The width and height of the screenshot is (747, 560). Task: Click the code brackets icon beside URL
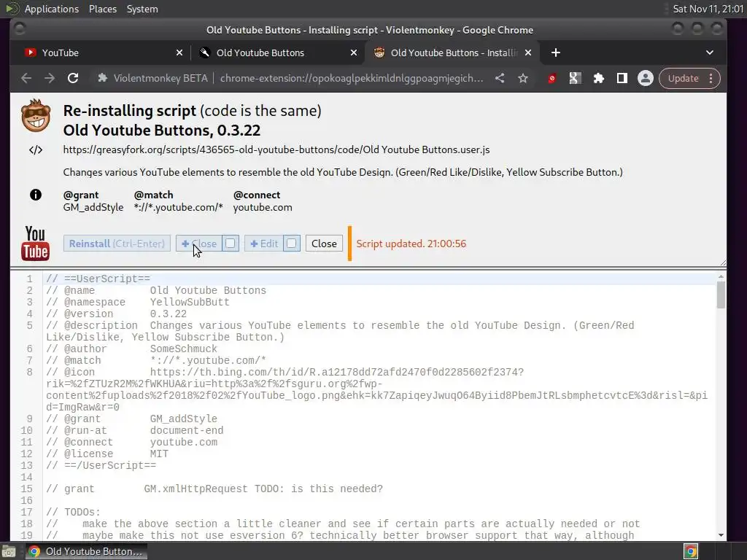point(36,150)
